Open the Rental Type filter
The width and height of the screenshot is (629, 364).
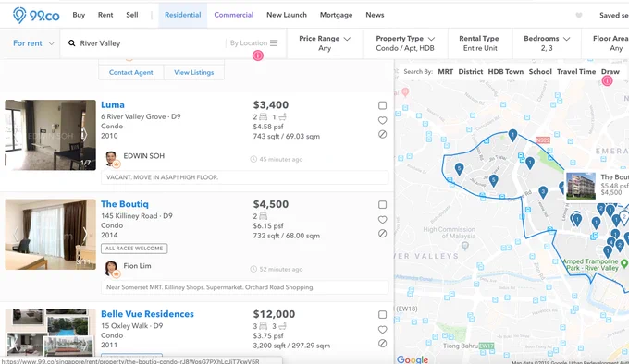(x=480, y=43)
